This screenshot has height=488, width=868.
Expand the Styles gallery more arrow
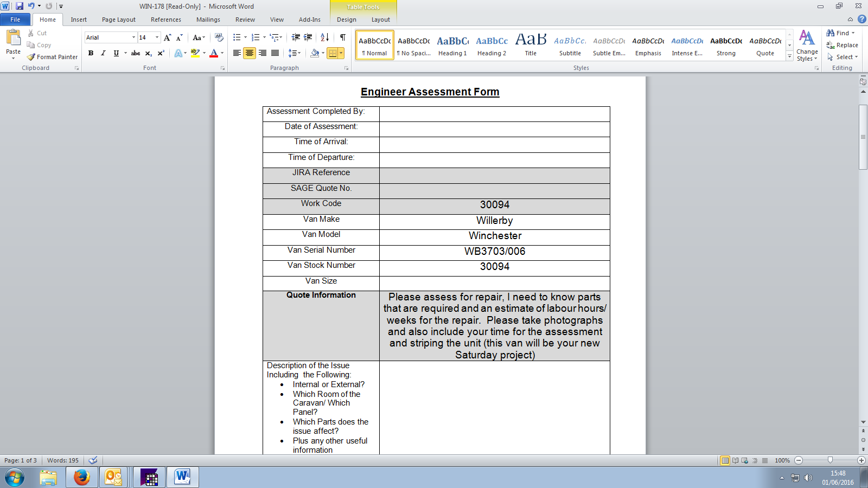click(x=789, y=56)
